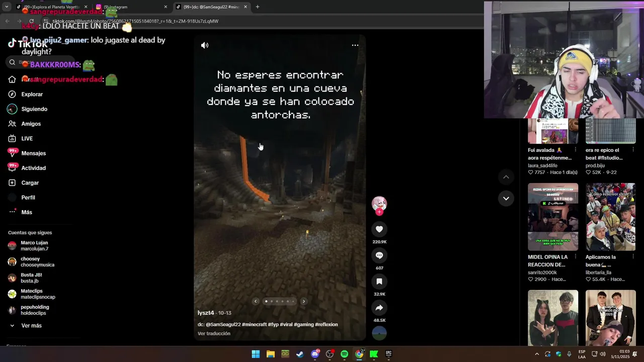The height and width of the screenshot is (362, 644).
Task: Open Cargar upload page
Action: pyautogui.click(x=30, y=183)
